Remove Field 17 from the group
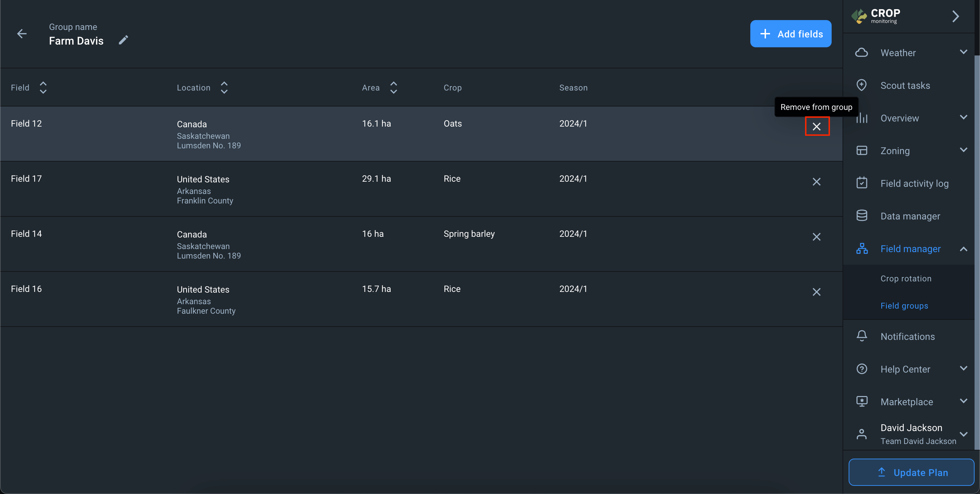 [x=816, y=182]
